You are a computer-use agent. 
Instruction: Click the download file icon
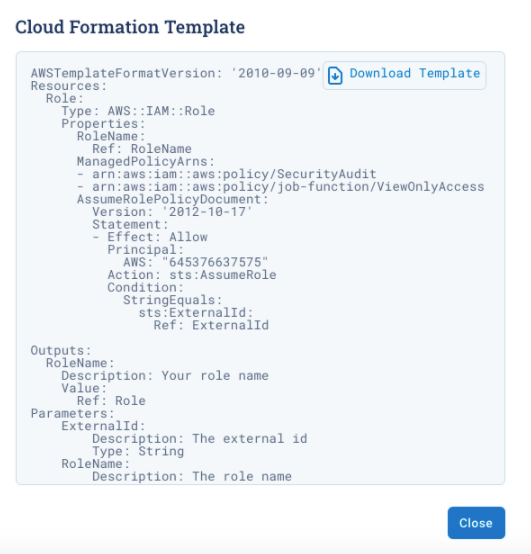(x=335, y=76)
